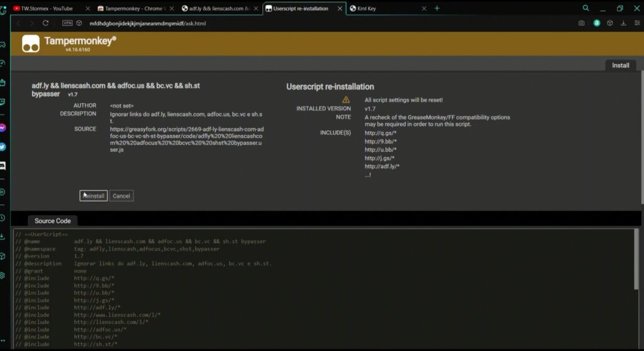Image resolution: width=644 pixels, height=351 pixels.
Task: Switch to TW.Stormex - YouTube tab
Action: [x=52, y=8]
